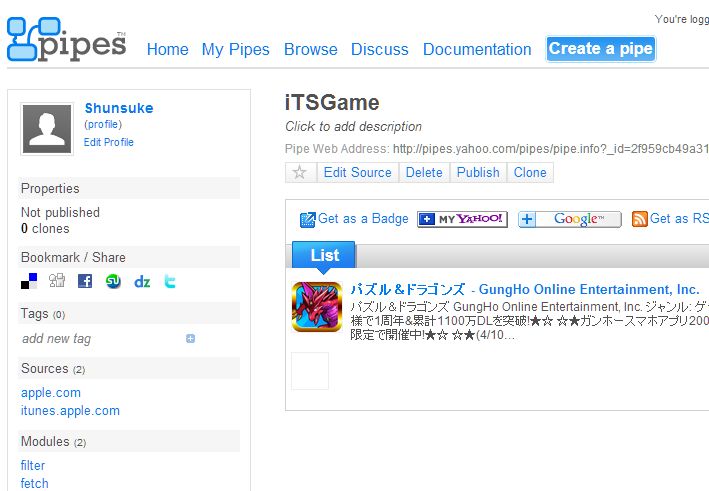Screen dimensions: 709x491
Task: Click the Edit Profile link
Action: pos(109,142)
